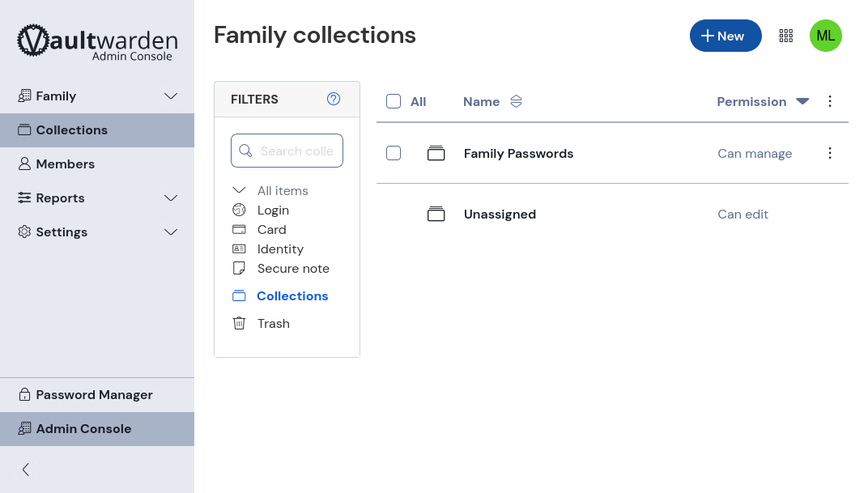This screenshot has width=868, height=493.
Task: Filter by Login type
Action: [273, 210]
